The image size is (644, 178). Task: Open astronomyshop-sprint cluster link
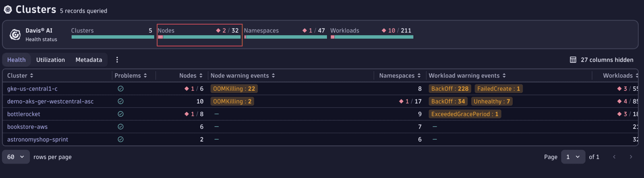(x=37, y=139)
